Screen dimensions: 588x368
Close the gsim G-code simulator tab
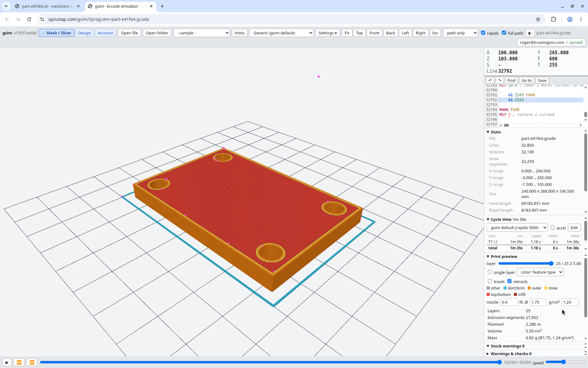151,6
